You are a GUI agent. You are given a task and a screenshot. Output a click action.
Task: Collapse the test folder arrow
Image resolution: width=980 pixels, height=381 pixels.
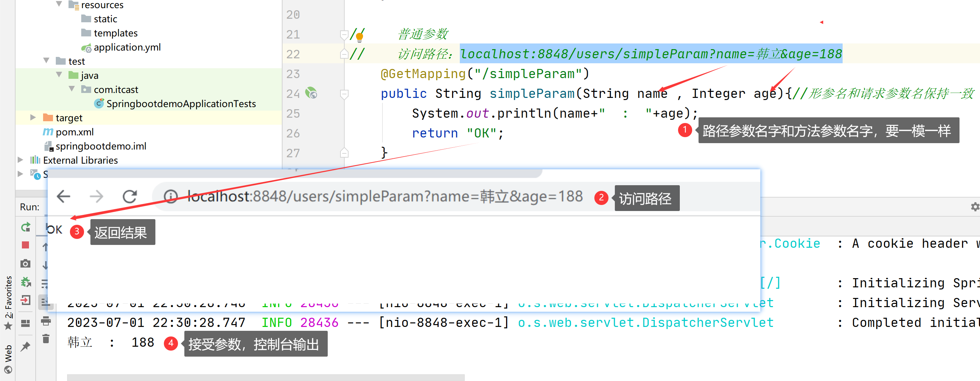pos(46,60)
